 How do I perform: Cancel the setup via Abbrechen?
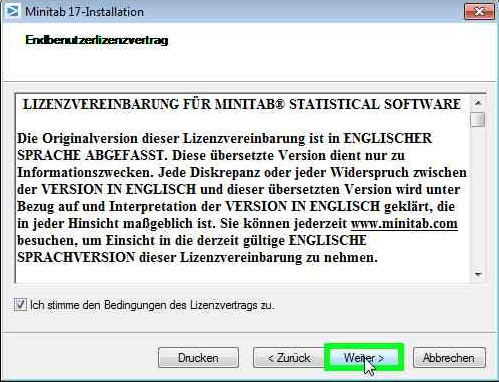[x=449, y=358]
